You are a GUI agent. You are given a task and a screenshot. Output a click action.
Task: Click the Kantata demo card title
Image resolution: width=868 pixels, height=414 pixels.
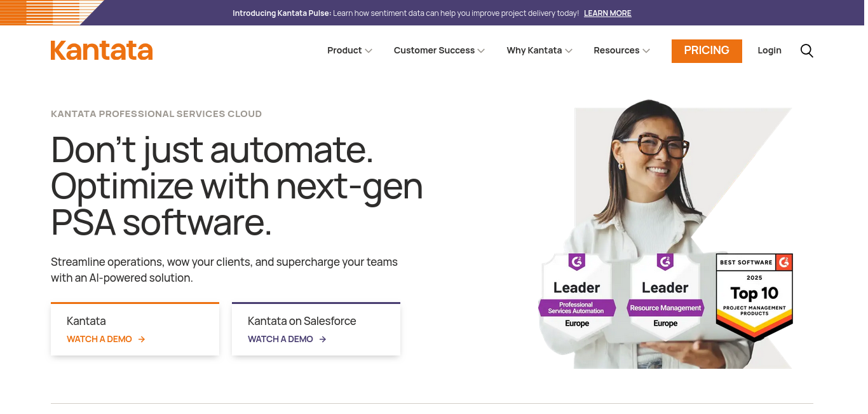tap(86, 321)
